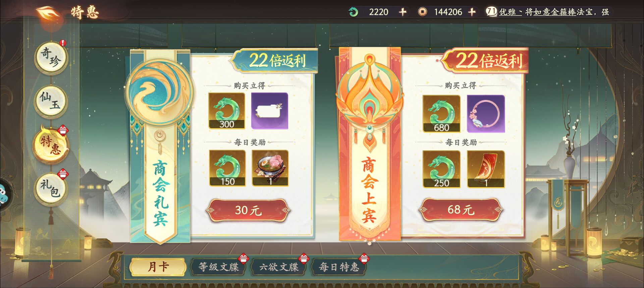This screenshot has height=288, width=644.
Task: View the chat bubble frame reward
Action: click(270, 111)
